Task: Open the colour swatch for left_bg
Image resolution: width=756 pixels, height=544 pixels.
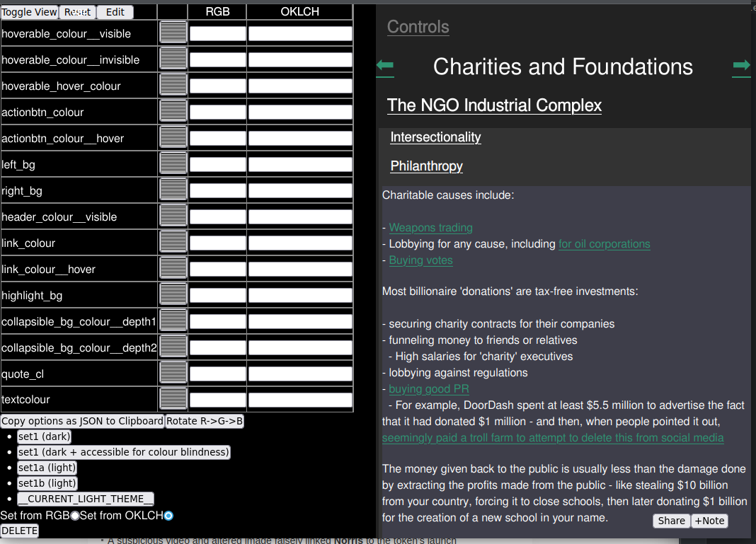Action: (x=173, y=164)
